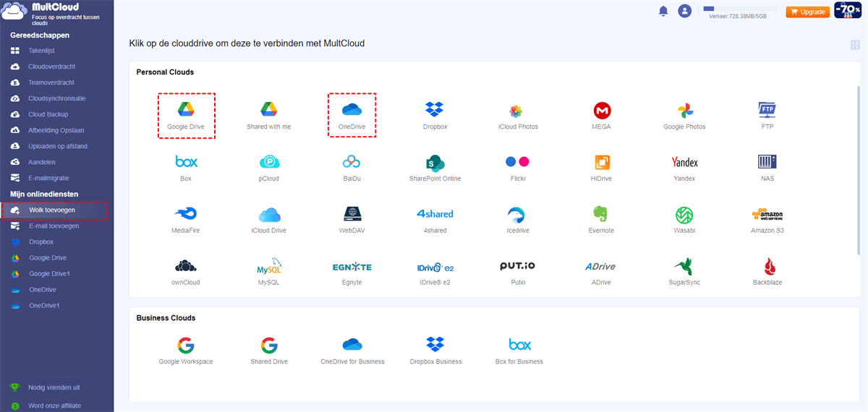
Task: Choose Dropbox Business
Action: tap(435, 345)
